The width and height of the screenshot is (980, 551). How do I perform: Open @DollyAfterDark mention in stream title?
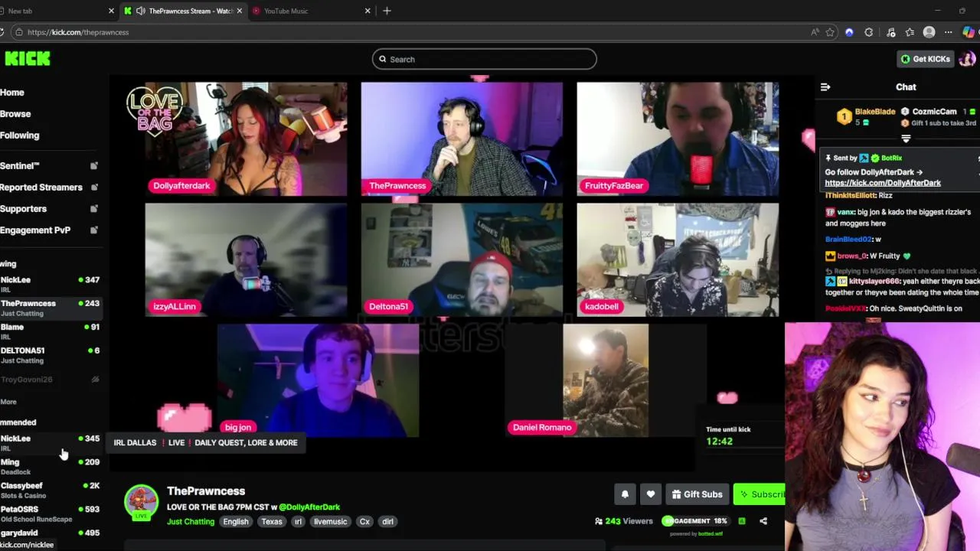tap(309, 507)
